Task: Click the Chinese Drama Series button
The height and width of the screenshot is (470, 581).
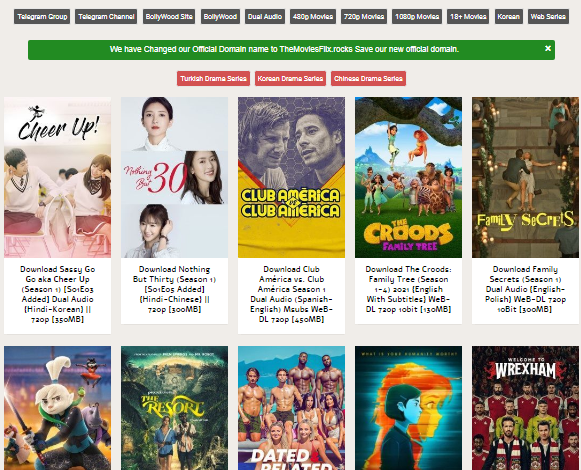Action: (x=368, y=79)
